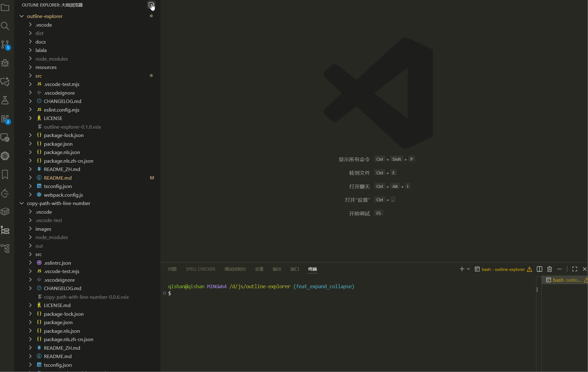This screenshot has width=588, height=372.
Task: Expand tsconfig.json under outline-explorer
Action: 30,186
